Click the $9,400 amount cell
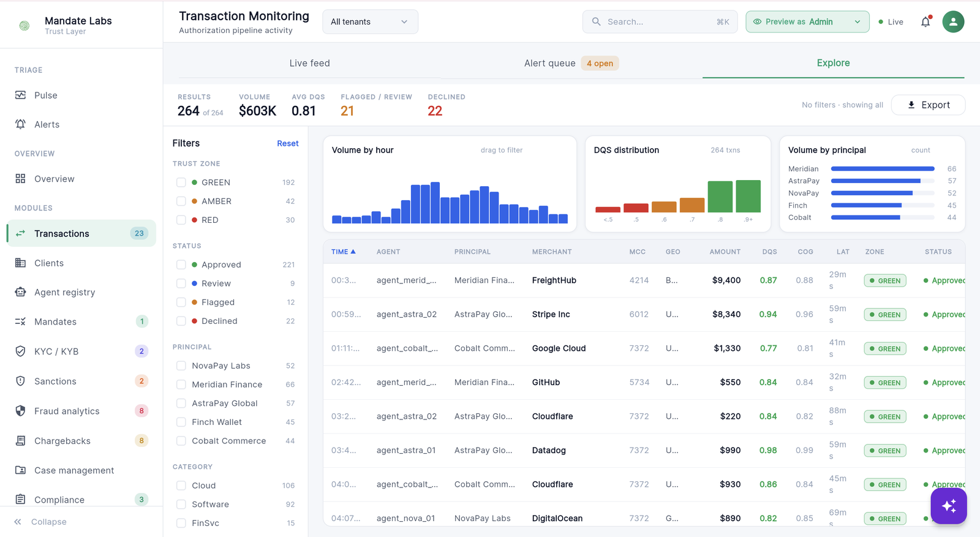Screen dimensions: 980x537 pyautogui.click(x=726, y=280)
